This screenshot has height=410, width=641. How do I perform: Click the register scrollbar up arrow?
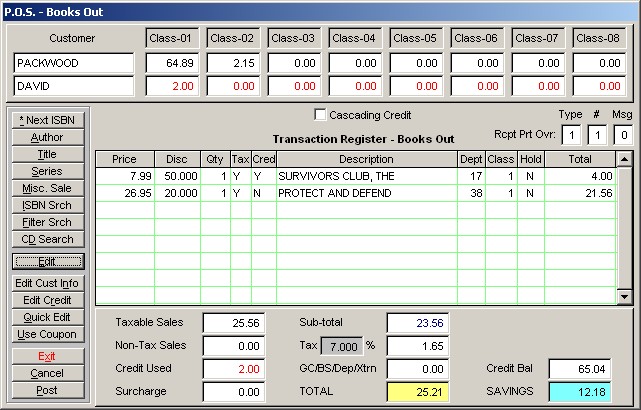[624, 159]
